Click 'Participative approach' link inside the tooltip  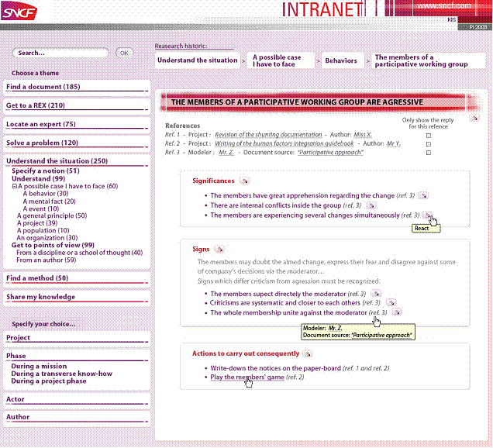click(x=381, y=336)
